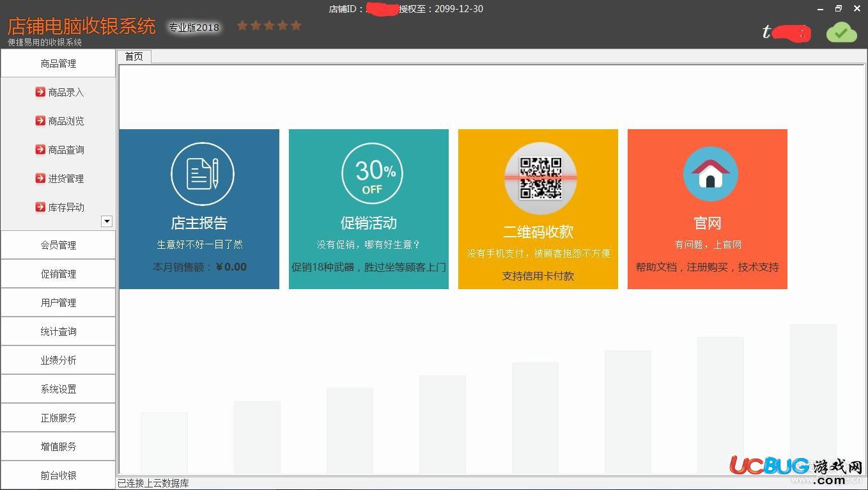Open 正版服务 sidebar section

click(58, 418)
